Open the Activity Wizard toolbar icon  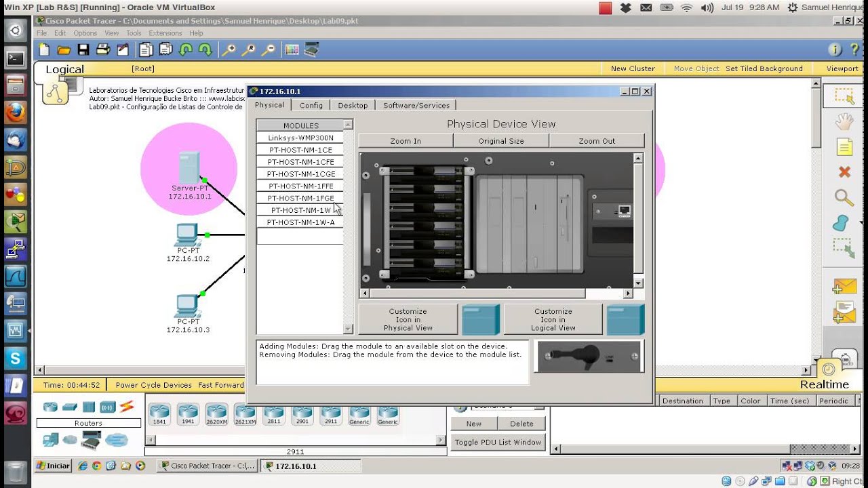[x=123, y=49]
